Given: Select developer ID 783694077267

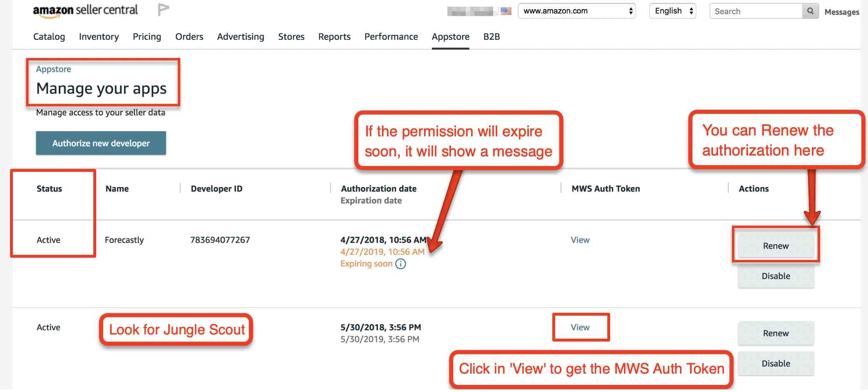Looking at the screenshot, I should click(x=220, y=240).
